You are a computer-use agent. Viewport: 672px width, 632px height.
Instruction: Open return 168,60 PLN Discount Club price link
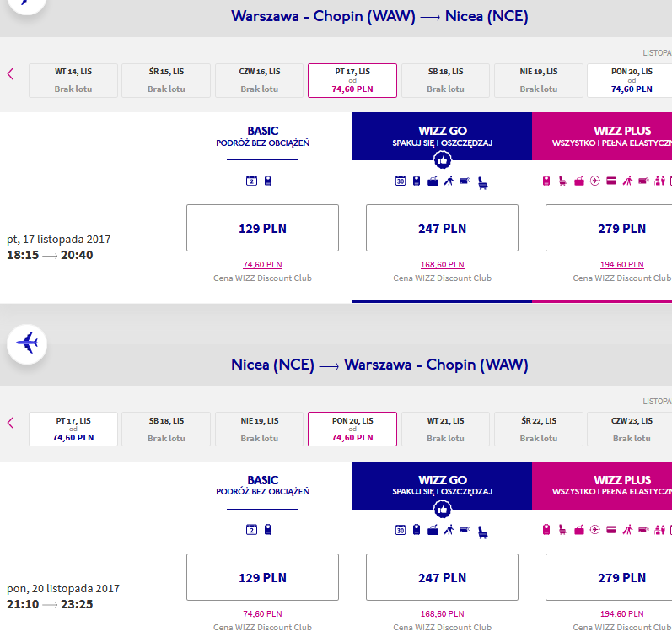443,614
